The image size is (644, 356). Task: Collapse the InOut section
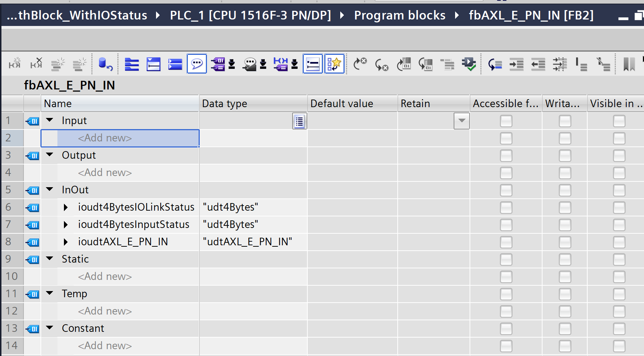click(50, 189)
